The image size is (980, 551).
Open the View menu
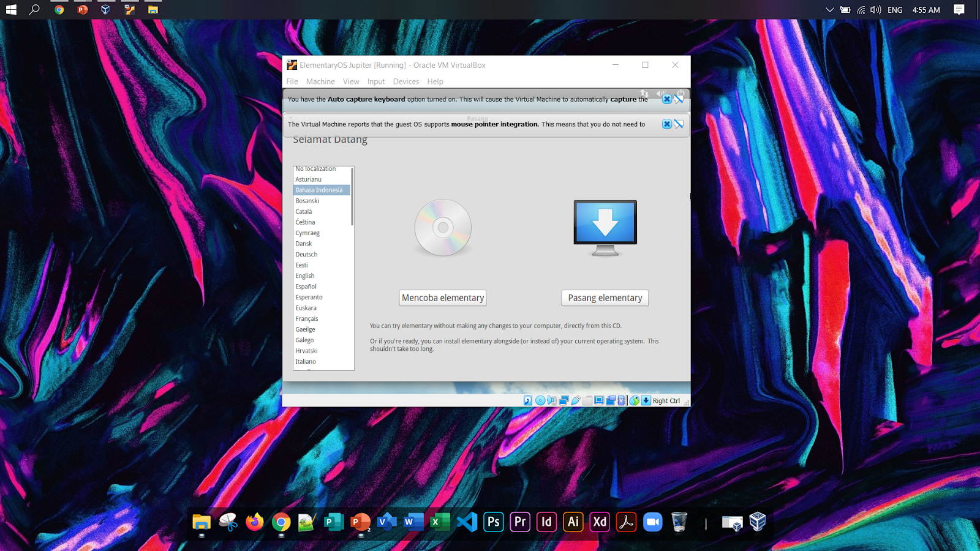[x=351, y=81]
